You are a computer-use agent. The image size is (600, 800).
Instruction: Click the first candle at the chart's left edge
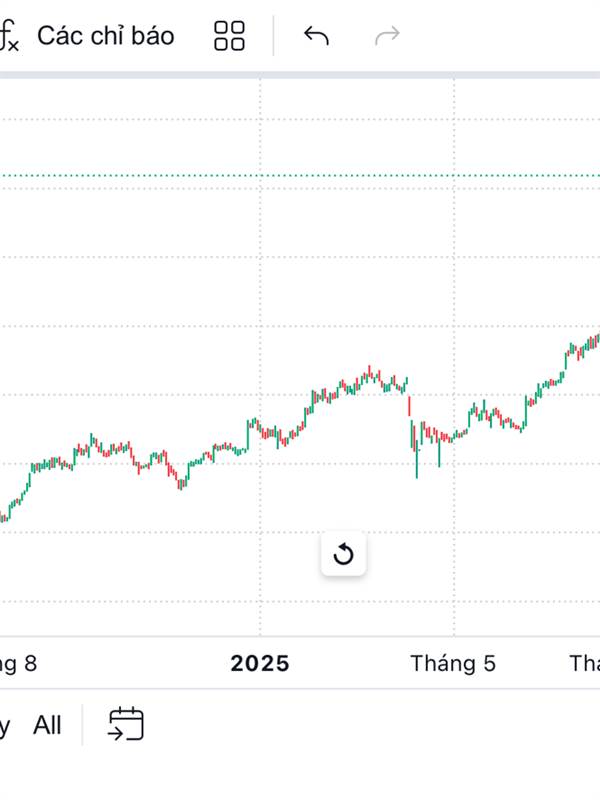3,517
